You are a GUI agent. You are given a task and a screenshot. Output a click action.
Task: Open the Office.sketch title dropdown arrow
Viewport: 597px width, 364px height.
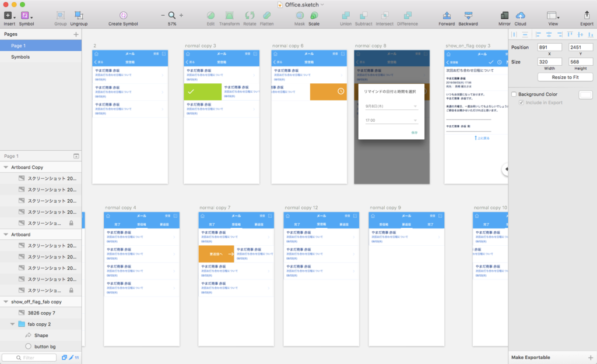pyautogui.click(x=322, y=5)
